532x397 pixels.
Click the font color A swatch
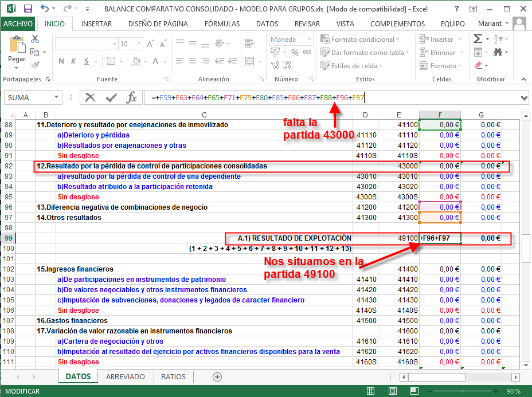(155, 61)
